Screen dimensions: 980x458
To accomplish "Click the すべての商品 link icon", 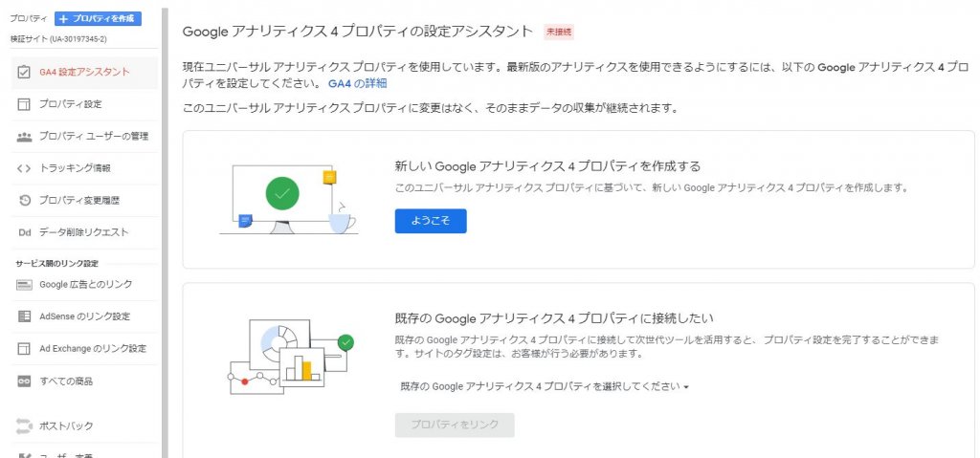I will 24,382.
